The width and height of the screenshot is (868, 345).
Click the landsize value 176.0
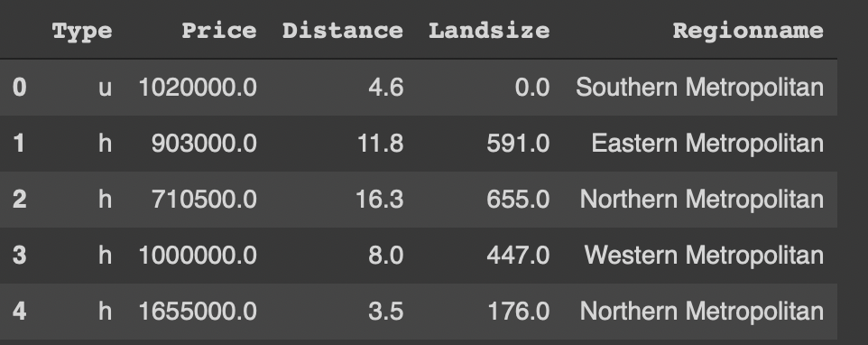(518, 312)
